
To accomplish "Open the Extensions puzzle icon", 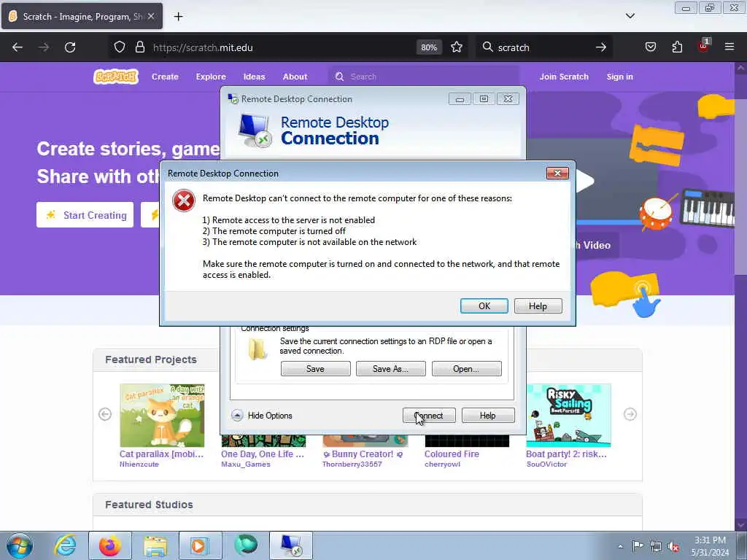I will (x=677, y=47).
